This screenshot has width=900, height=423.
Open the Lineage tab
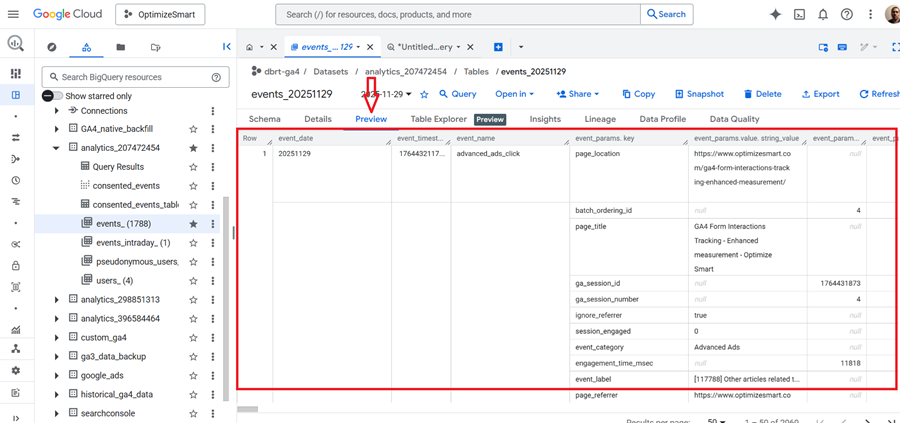point(600,119)
